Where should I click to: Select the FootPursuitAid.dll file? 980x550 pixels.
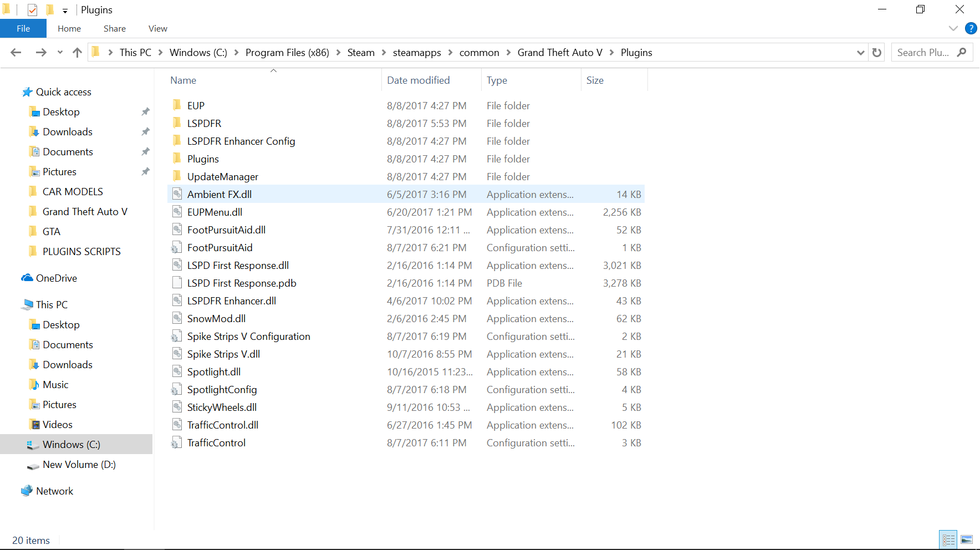[226, 230]
